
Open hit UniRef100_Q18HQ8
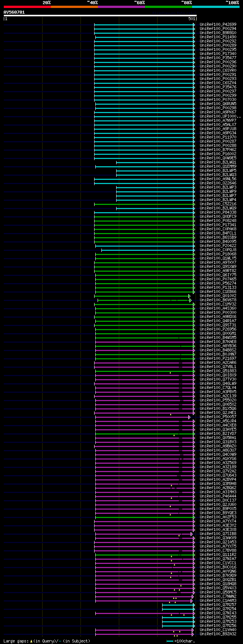click(218, 584)
